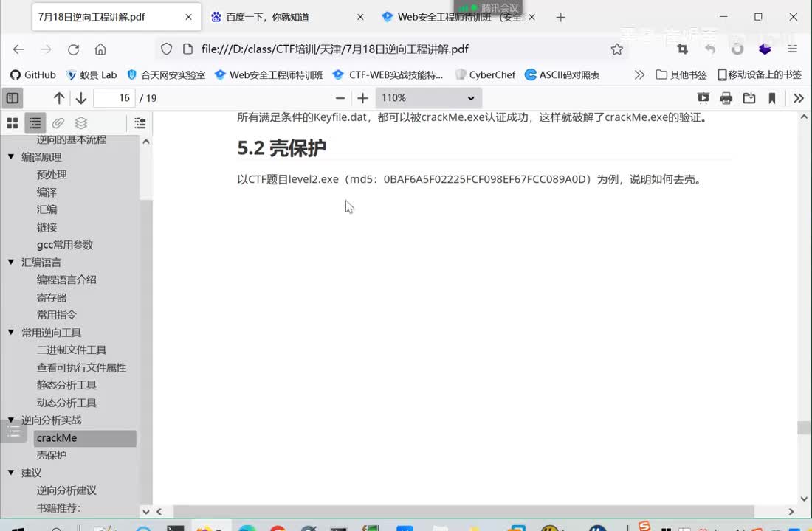The width and height of the screenshot is (812, 531).
Task: Click the shield tracking protection icon
Action: coord(166,49)
